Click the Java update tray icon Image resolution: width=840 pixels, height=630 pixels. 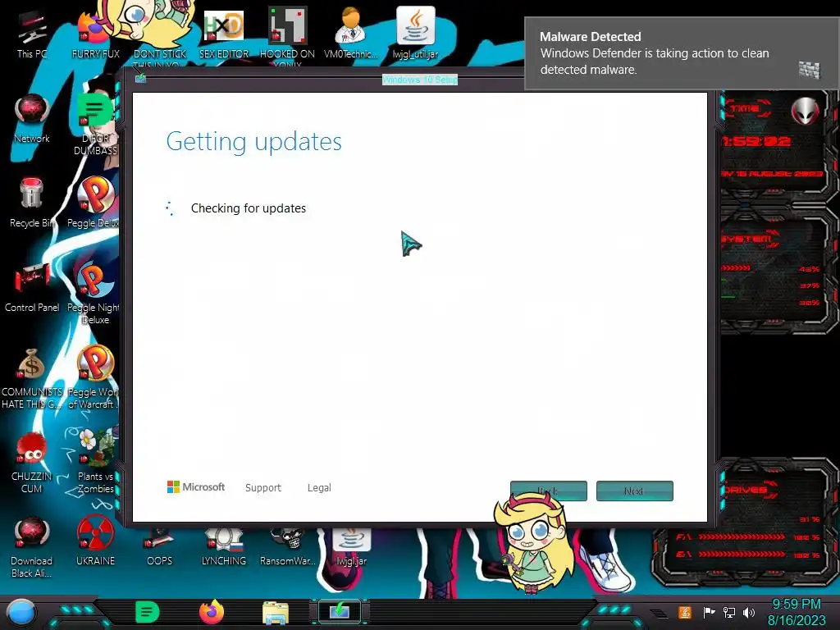pyautogui.click(x=685, y=612)
